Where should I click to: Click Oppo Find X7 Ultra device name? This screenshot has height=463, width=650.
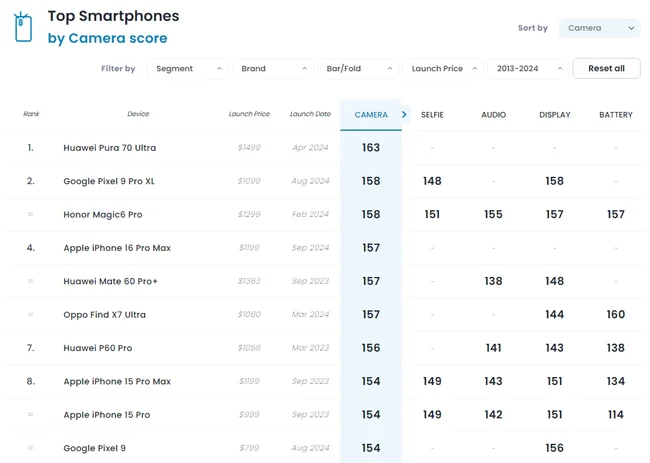pyautogui.click(x=104, y=315)
